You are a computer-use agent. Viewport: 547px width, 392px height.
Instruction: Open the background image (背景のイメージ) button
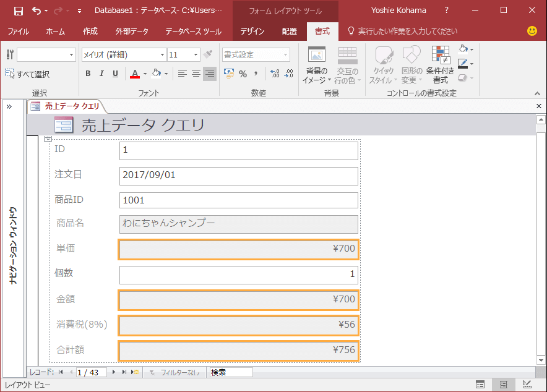click(316, 66)
